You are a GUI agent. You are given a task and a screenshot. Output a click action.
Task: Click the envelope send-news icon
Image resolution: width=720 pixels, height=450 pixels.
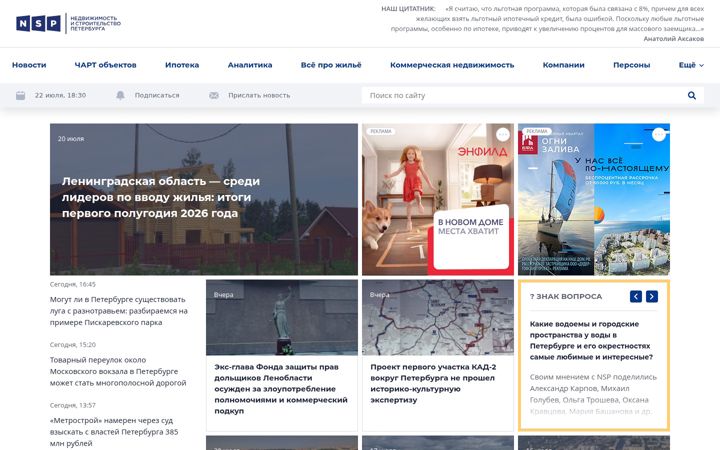[x=214, y=96]
